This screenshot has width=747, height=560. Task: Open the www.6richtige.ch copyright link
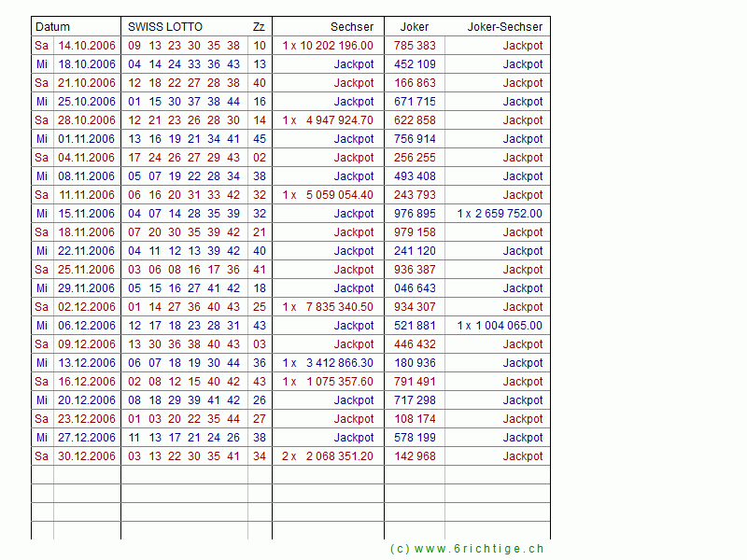point(466,549)
